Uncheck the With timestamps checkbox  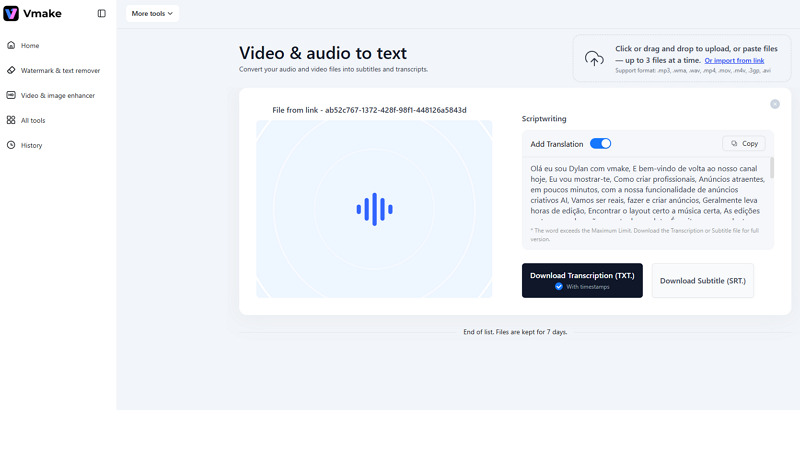coord(559,287)
